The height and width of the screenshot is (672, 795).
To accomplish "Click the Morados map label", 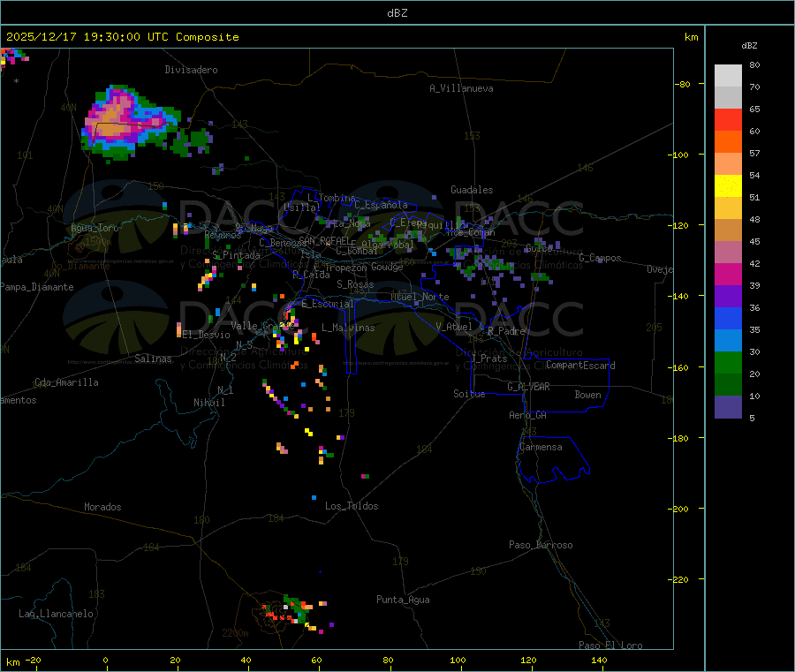I will click(102, 507).
